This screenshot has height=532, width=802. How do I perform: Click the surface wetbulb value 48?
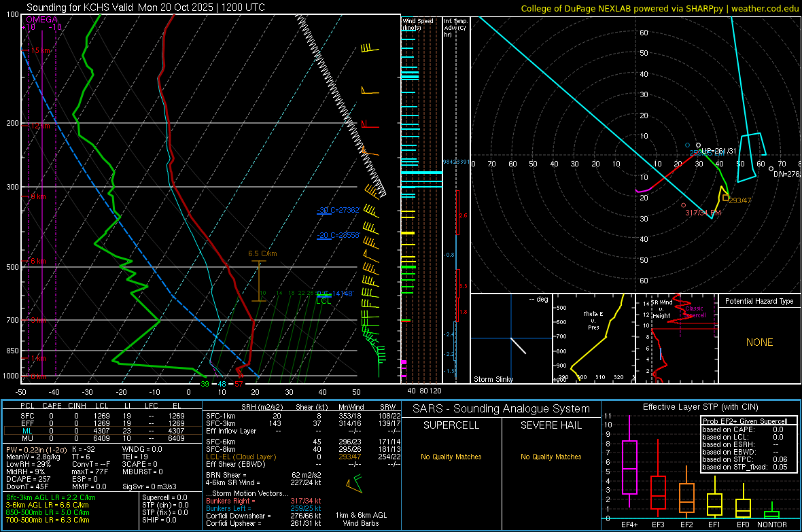[x=222, y=384]
